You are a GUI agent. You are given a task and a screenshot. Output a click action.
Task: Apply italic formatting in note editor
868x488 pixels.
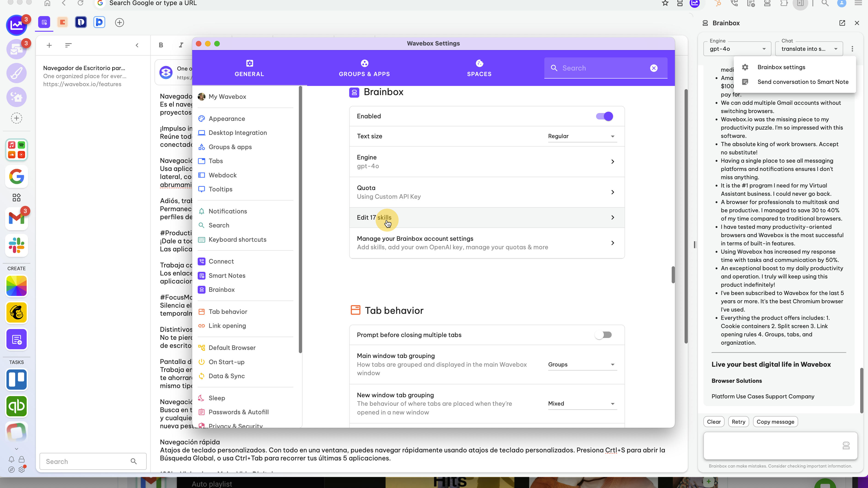coord(181,45)
